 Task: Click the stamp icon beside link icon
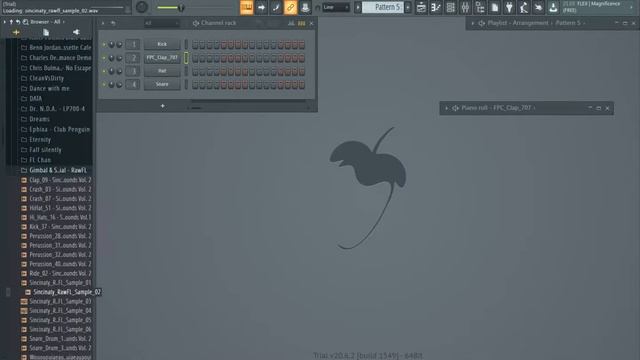(x=305, y=7)
